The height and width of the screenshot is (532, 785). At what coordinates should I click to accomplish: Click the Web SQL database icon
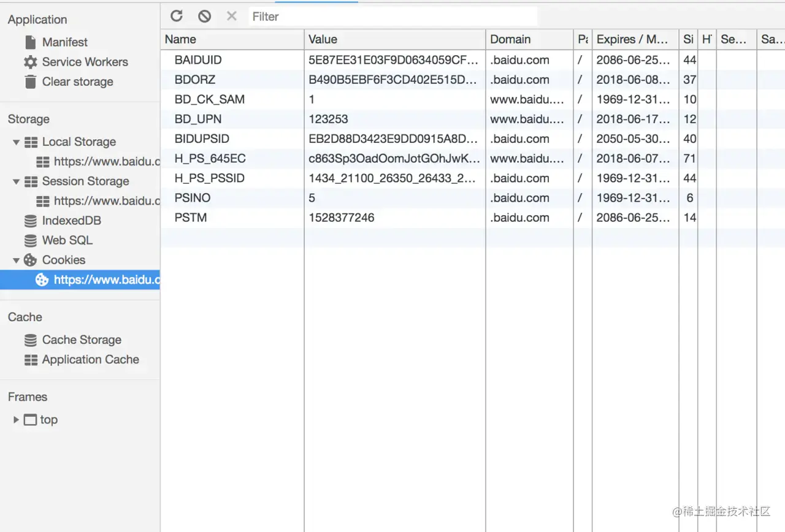pos(31,240)
